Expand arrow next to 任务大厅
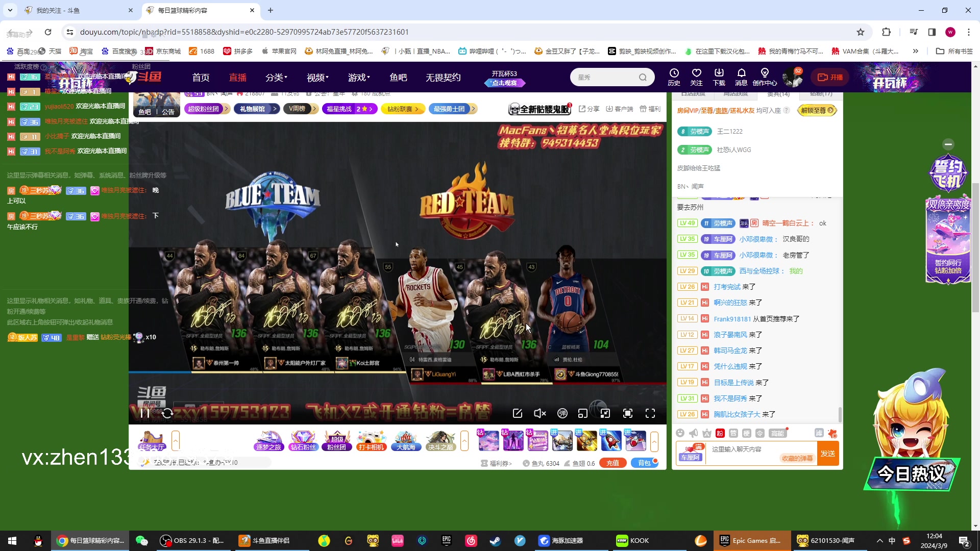980x551 pixels. (176, 441)
